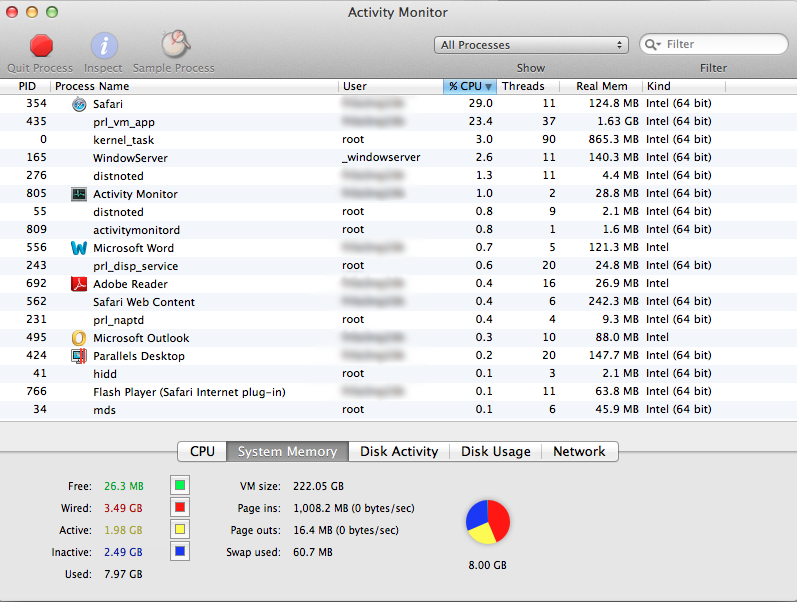
Task: Open the All Processes dropdown
Action: click(x=531, y=45)
